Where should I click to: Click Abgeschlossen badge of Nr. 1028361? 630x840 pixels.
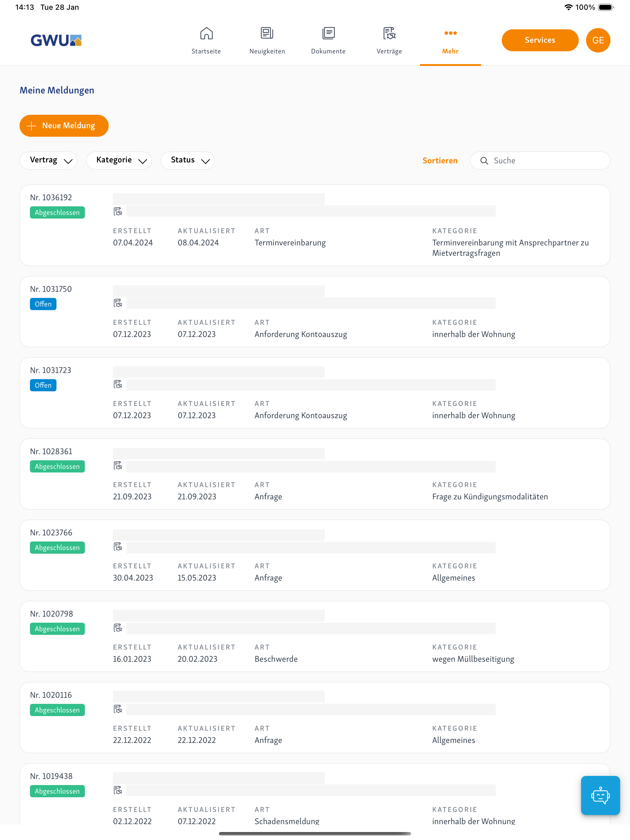pos(57,467)
